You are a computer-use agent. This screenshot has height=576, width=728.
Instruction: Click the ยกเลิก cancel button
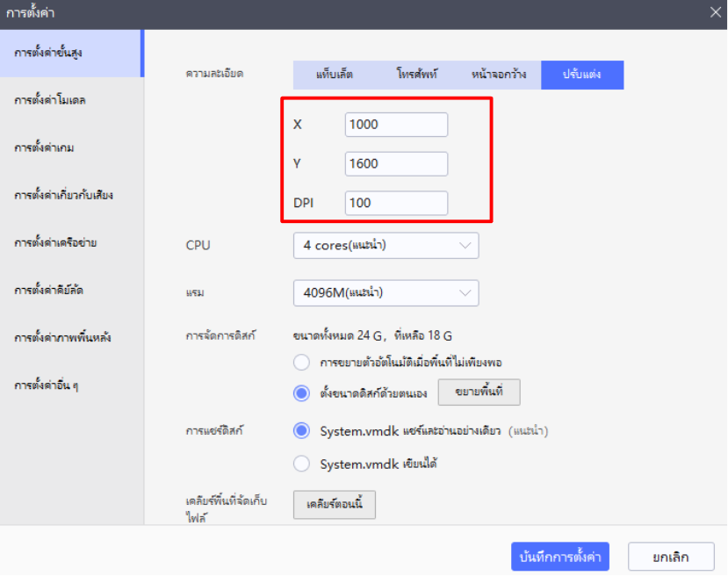(671, 557)
